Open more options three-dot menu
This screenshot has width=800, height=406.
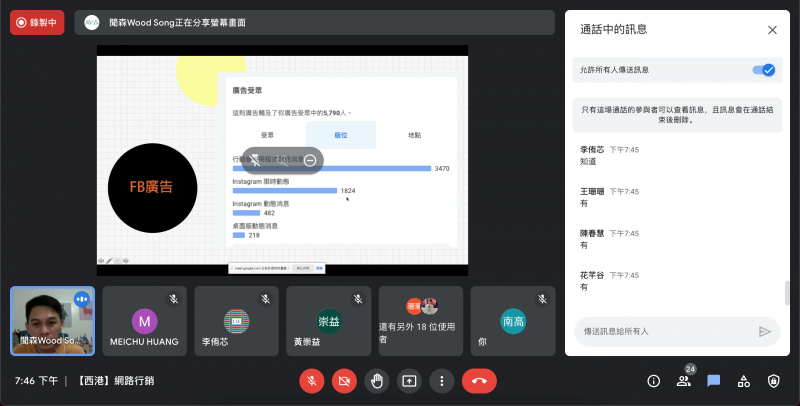tap(442, 381)
